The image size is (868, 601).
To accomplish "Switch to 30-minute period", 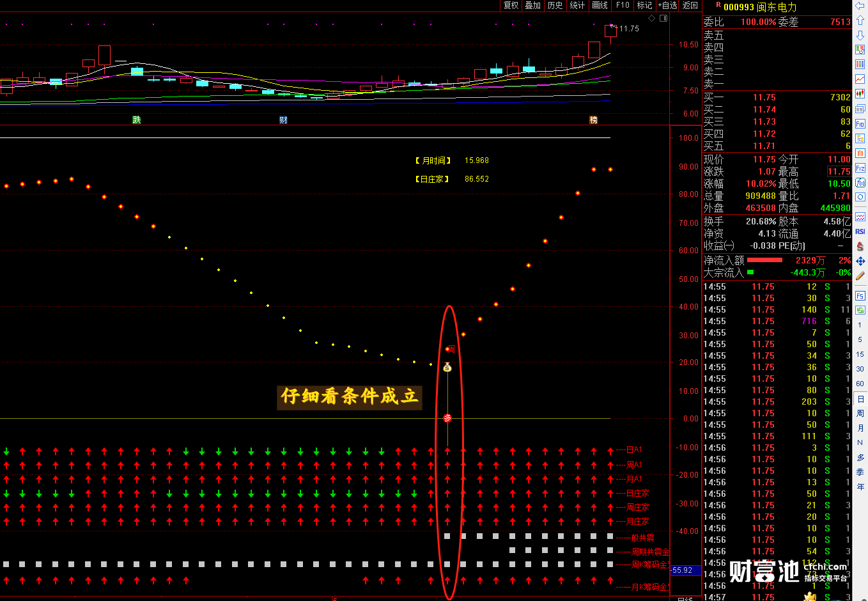I will click(860, 369).
